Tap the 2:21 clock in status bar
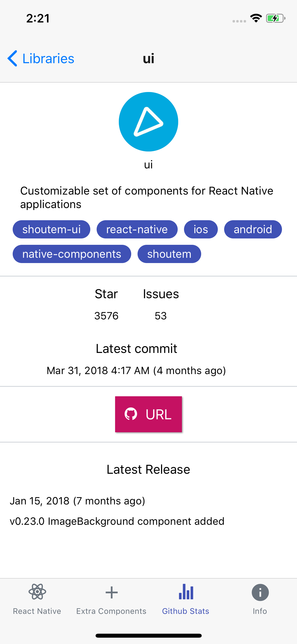The height and width of the screenshot is (644, 297). pyautogui.click(x=38, y=18)
